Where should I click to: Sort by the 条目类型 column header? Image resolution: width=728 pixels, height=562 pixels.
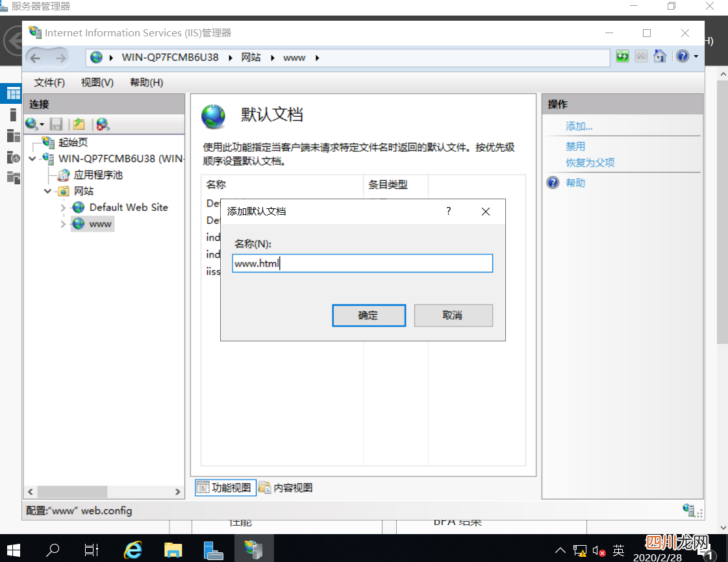[x=395, y=184]
